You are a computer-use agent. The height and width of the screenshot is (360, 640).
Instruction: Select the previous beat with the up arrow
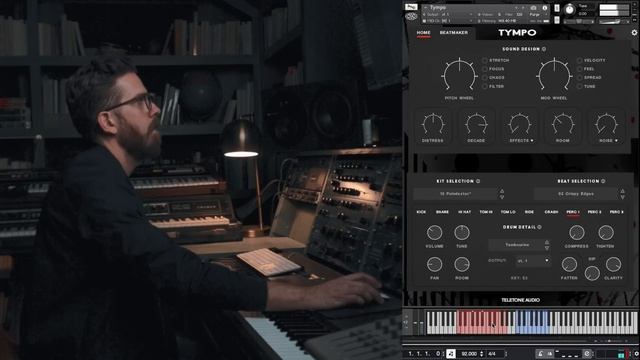(622, 191)
